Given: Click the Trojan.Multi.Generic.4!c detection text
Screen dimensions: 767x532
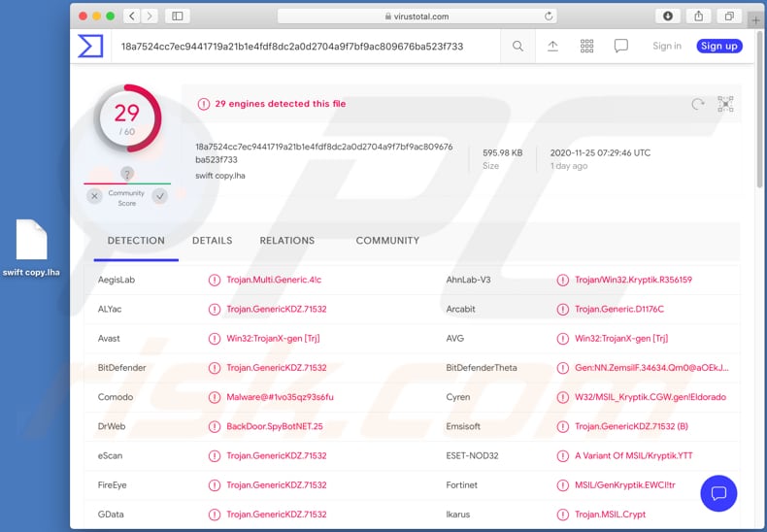Looking at the screenshot, I should pyautogui.click(x=274, y=280).
